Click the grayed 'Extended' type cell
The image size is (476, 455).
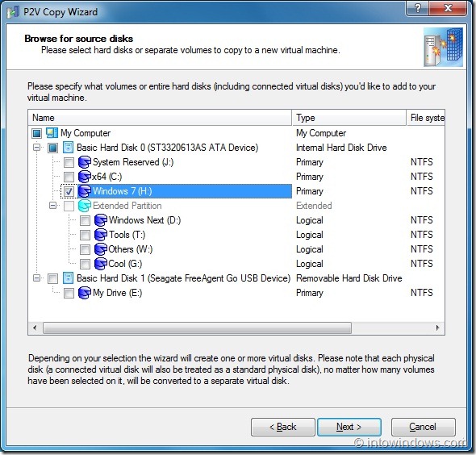click(314, 206)
